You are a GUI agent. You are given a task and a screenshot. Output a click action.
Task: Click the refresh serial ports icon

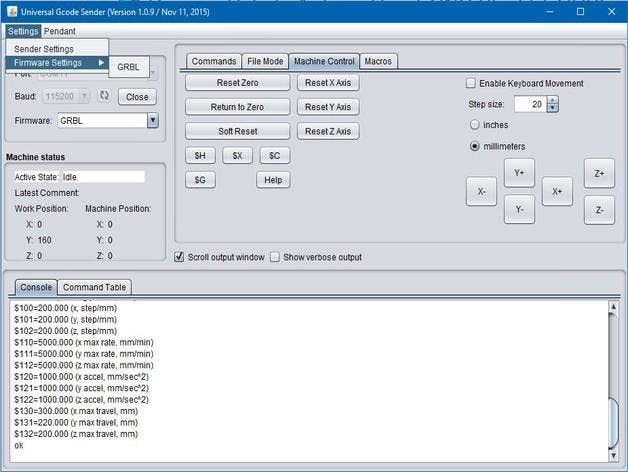point(103,97)
